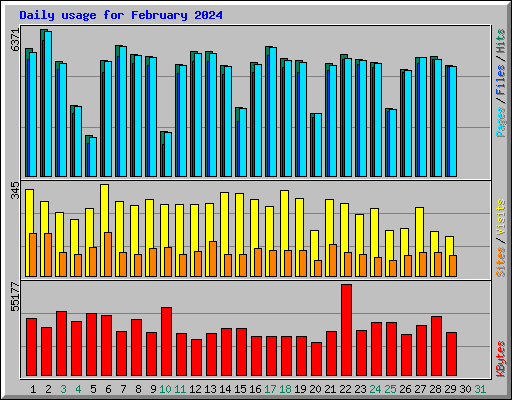This screenshot has width=512, height=400.
Task: Click the chart title 'Daily usage for February 2024'
Action: click(121, 15)
